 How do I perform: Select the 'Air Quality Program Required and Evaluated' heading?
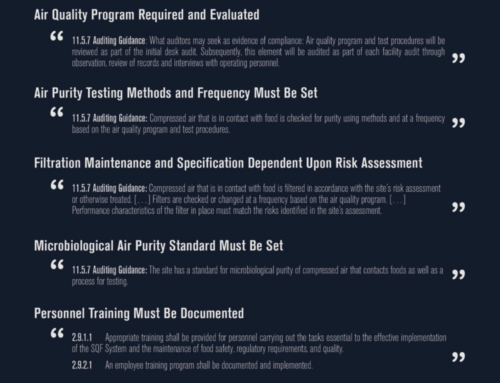(x=147, y=15)
